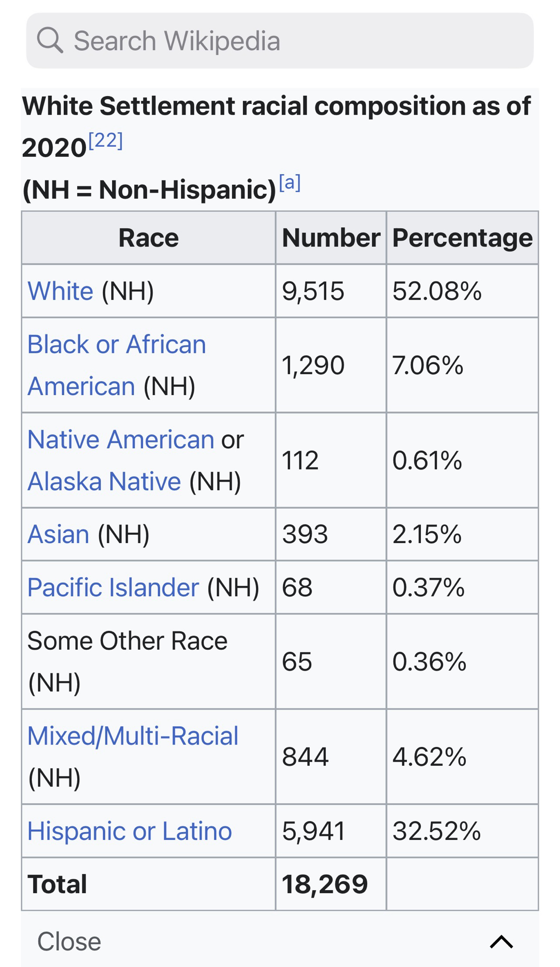Click the 5,941 Hispanic count cell
The height and width of the screenshot is (967, 560).
pyautogui.click(x=314, y=831)
